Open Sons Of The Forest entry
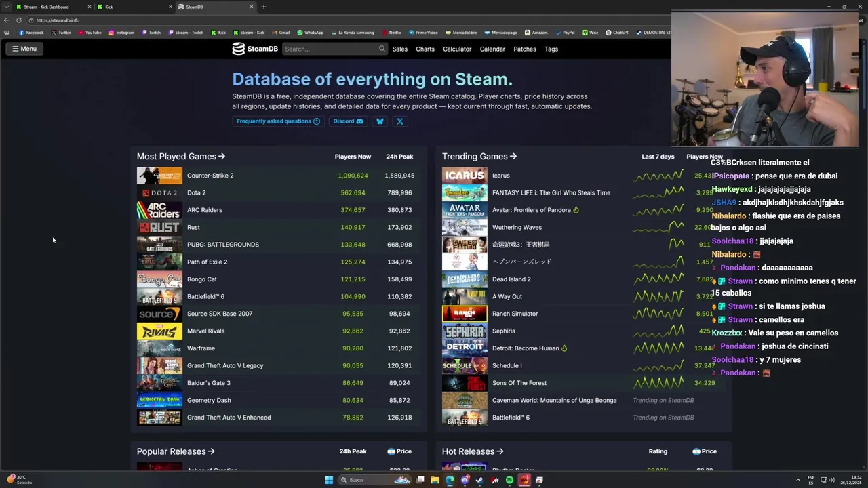The height and width of the screenshot is (488, 868). pyautogui.click(x=519, y=383)
